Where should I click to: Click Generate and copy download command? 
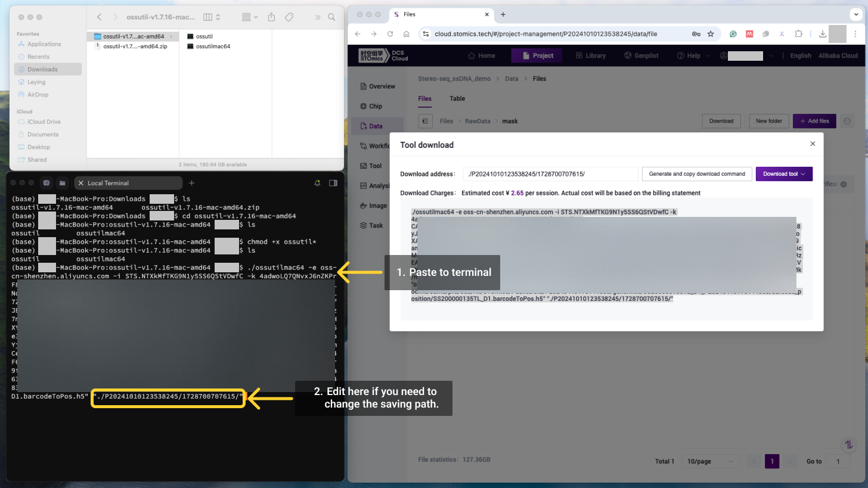[x=696, y=174]
